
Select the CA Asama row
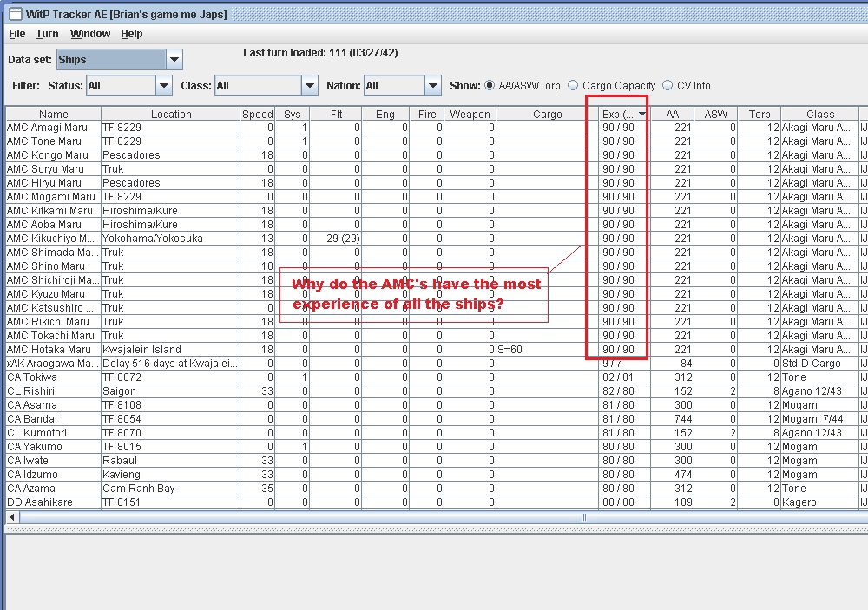tap(437, 404)
